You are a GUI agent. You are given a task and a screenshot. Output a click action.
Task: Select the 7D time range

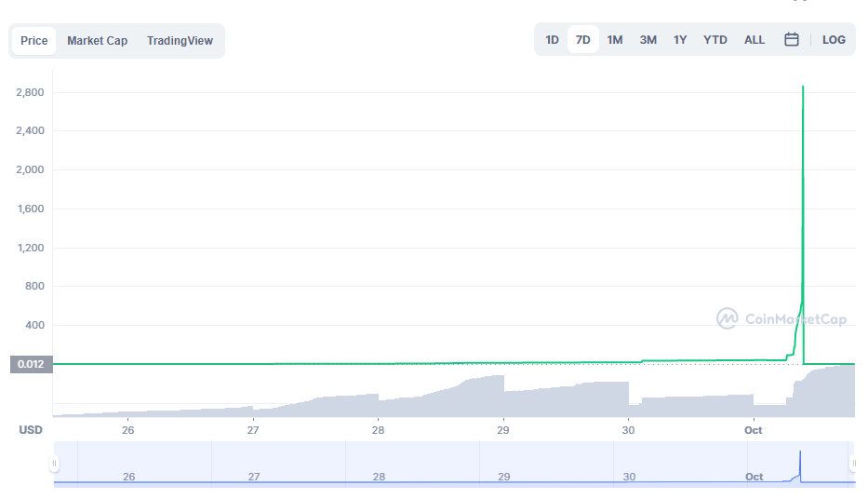point(583,40)
